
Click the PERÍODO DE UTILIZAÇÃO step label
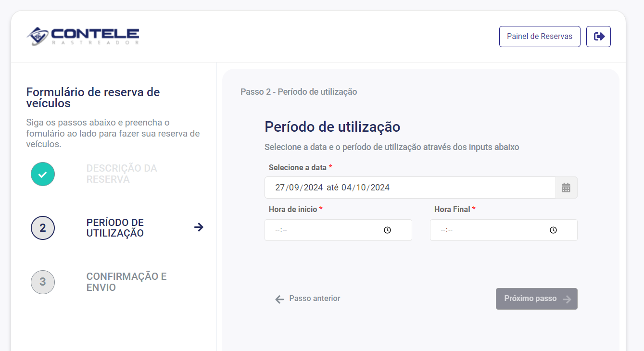(115, 228)
